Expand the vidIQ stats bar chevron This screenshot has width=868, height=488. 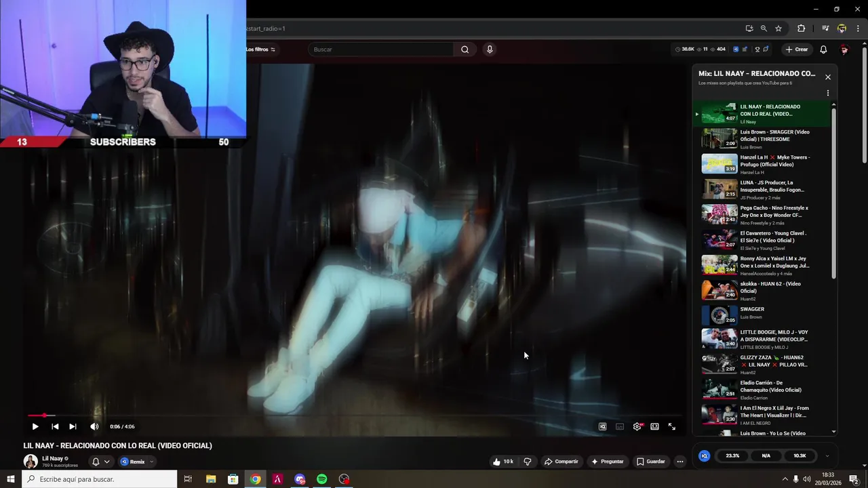tap(827, 455)
